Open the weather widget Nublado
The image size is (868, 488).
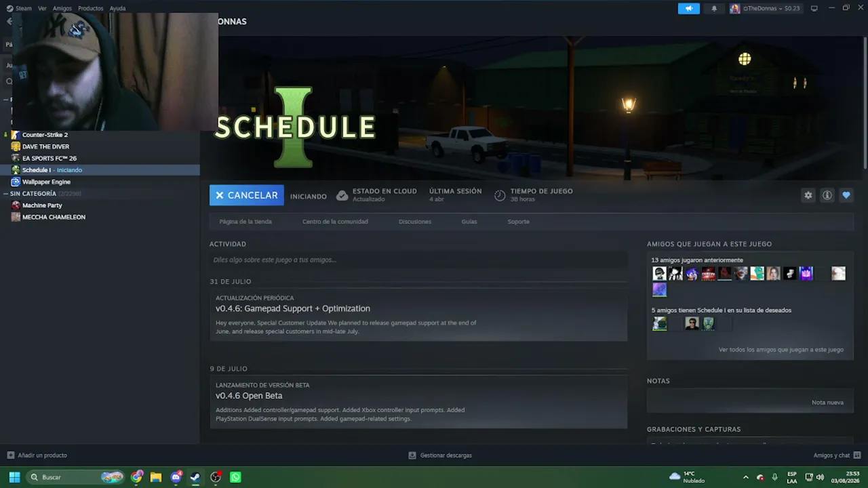click(687, 477)
